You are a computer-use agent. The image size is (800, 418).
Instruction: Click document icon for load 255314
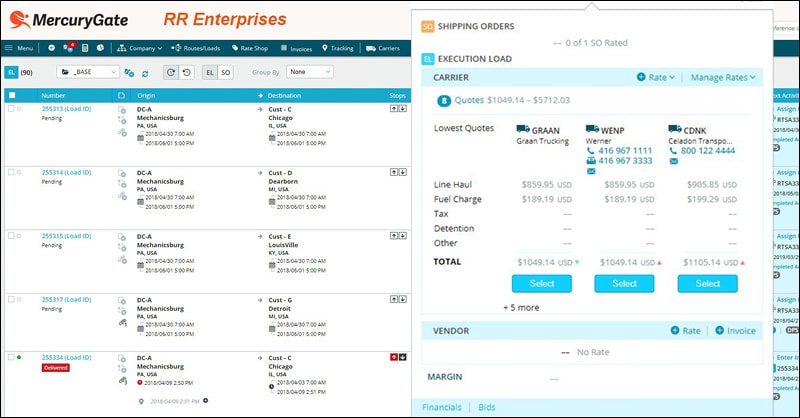pyautogui.click(x=121, y=174)
